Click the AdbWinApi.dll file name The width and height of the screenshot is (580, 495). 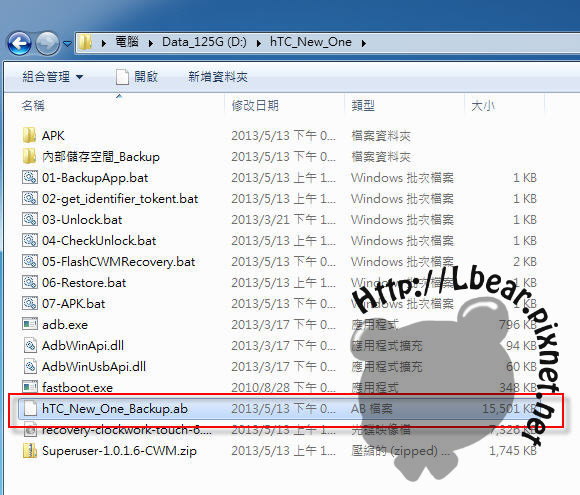pyautogui.click(x=82, y=346)
